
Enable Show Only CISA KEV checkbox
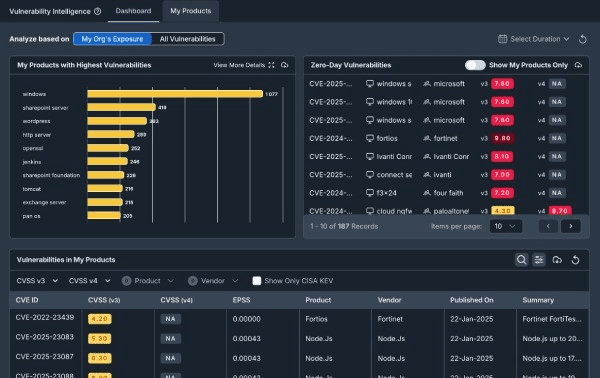tap(257, 281)
